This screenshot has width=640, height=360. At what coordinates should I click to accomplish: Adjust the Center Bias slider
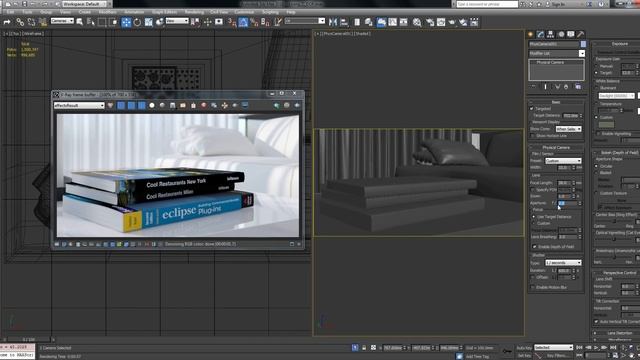[614, 221]
